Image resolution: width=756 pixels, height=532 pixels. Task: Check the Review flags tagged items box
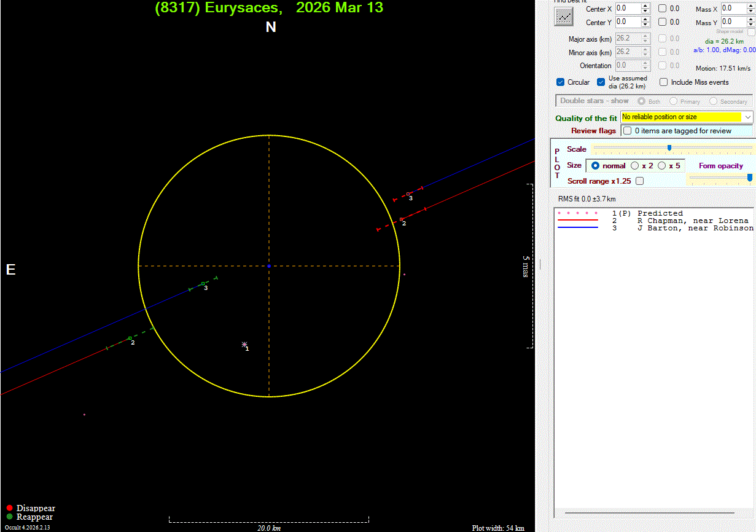tap(627, 131)
